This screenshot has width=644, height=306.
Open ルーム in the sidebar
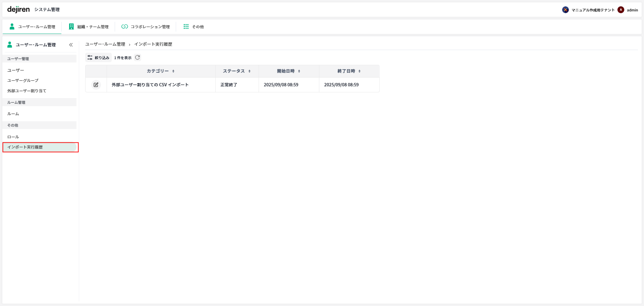click(x=13, y=114)
